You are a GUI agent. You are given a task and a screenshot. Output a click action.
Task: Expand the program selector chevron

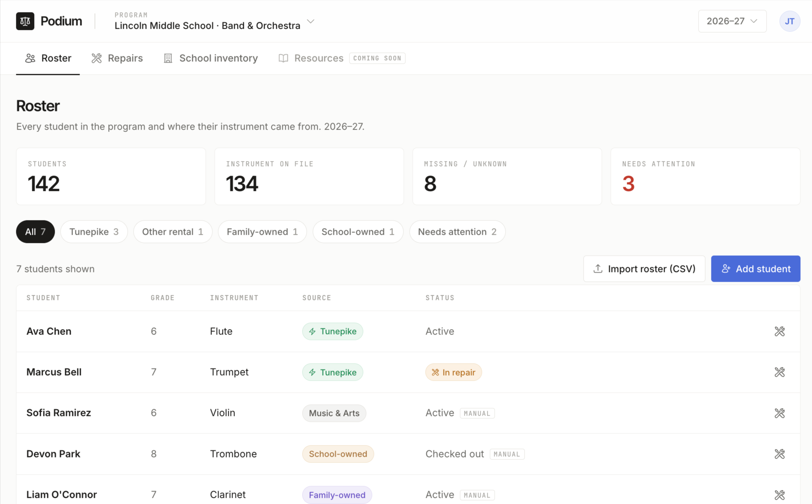(310, 21)
